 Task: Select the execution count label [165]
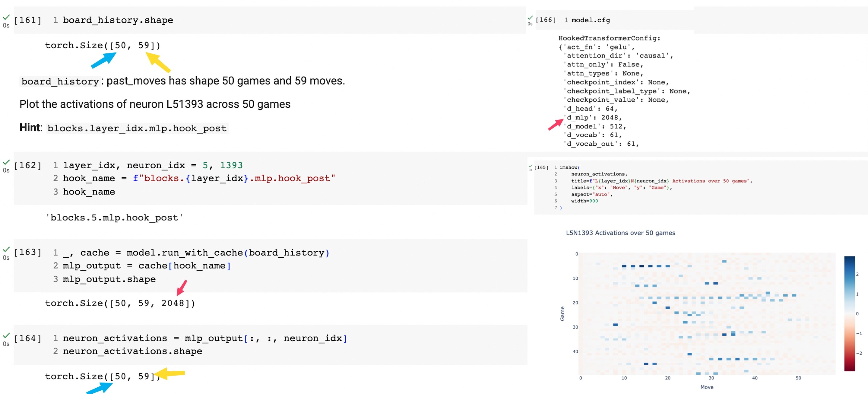click(541, 167)
